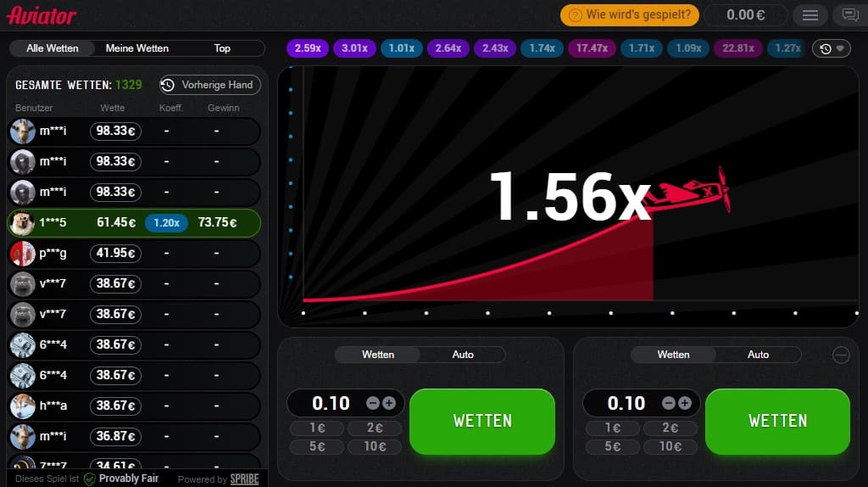The image size is (868, 487).
Task: Switch second bet panel to Auto mode
Action: [758, 355]
